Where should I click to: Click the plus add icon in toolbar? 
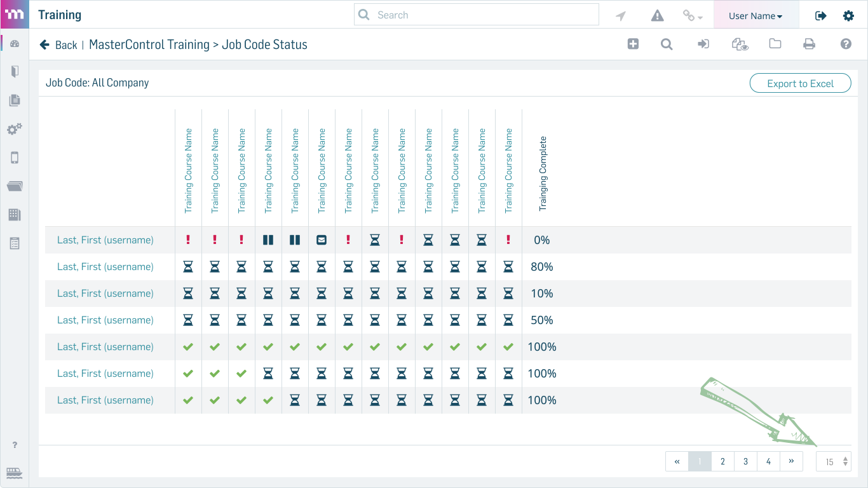click(x=633, y=44)
